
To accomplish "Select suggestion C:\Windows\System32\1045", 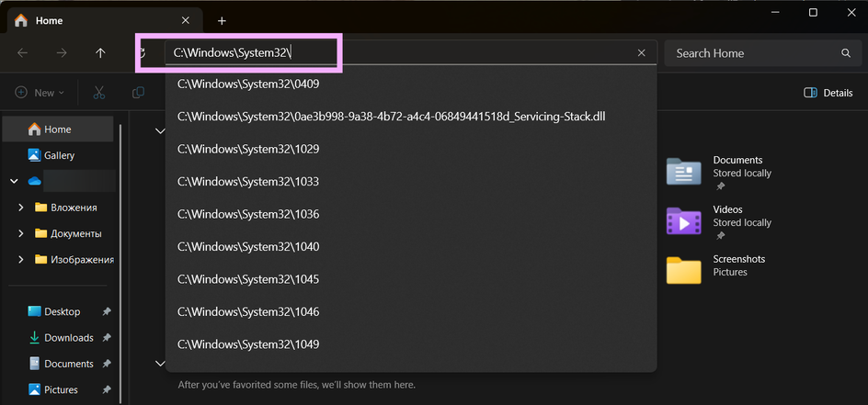I will [x=411, y=279].
